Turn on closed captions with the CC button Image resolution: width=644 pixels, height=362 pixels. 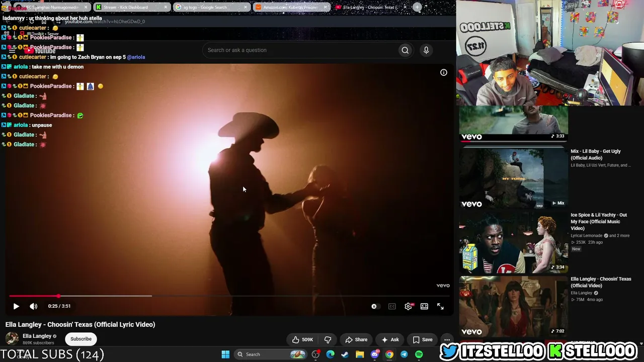point(392,306)
